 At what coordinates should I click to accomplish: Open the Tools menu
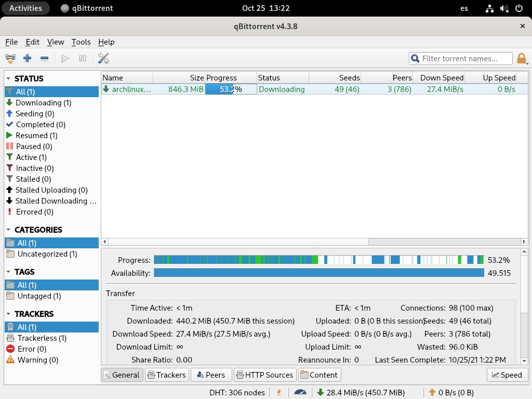[81, 42]
